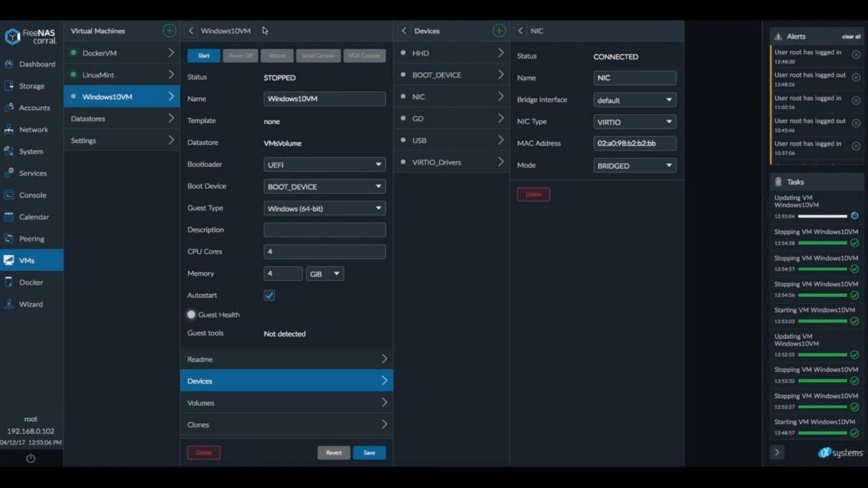
Task: Select the HHD device
Action: 452,53
